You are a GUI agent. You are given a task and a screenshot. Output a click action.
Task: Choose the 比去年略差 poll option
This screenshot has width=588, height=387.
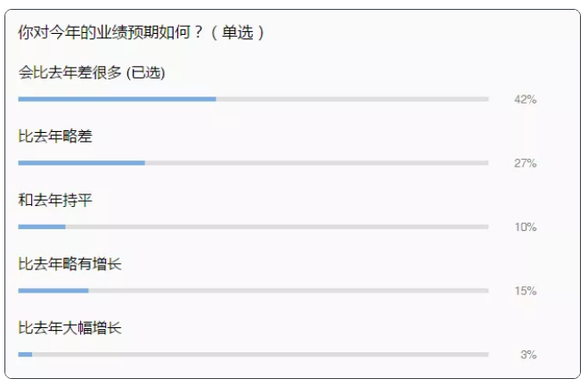[x=55, y=136]
